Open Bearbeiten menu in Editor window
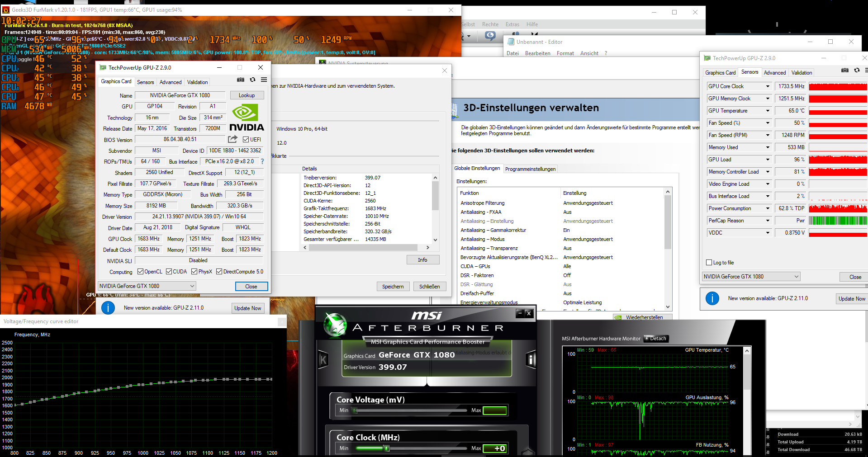The width and height of the screenshot is (868, 457). (538, 53)
